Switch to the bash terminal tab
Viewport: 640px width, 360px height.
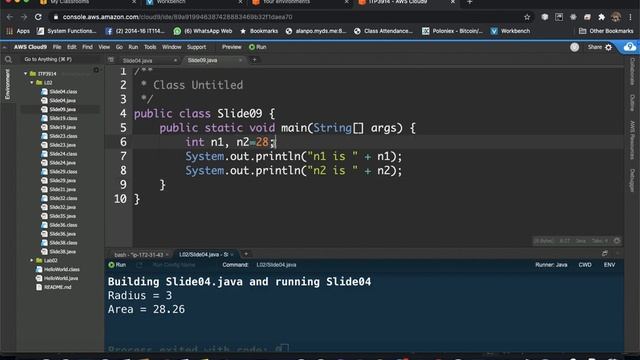point(139,254)
